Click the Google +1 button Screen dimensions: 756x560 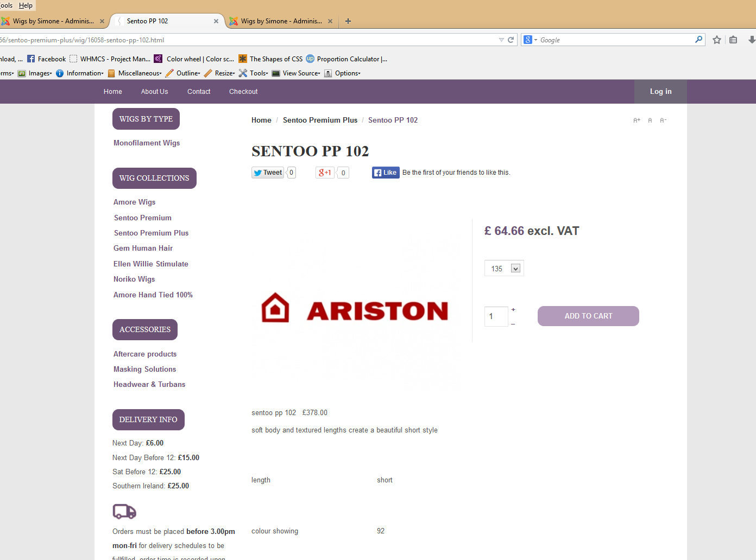point(325,173)
